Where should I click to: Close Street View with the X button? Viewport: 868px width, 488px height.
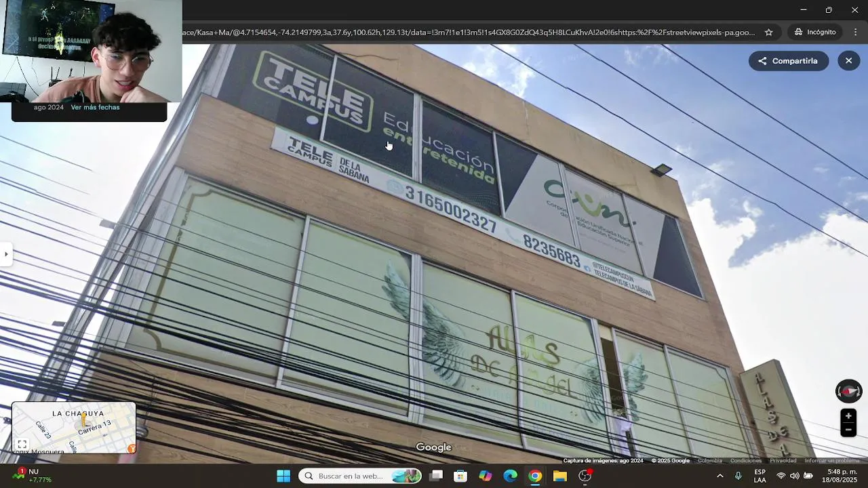click(x=848, y=61)
